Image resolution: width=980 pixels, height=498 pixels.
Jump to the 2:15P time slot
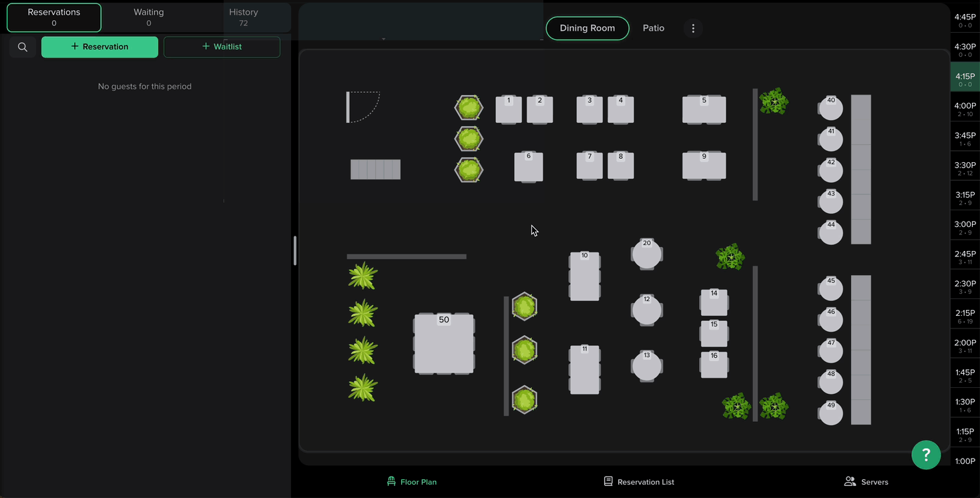pyautogui.click(x=965, y=316)
